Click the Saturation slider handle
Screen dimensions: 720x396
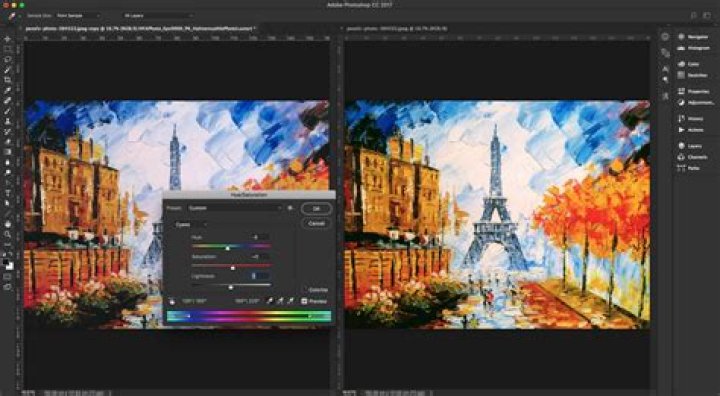[x=232, y=267]
